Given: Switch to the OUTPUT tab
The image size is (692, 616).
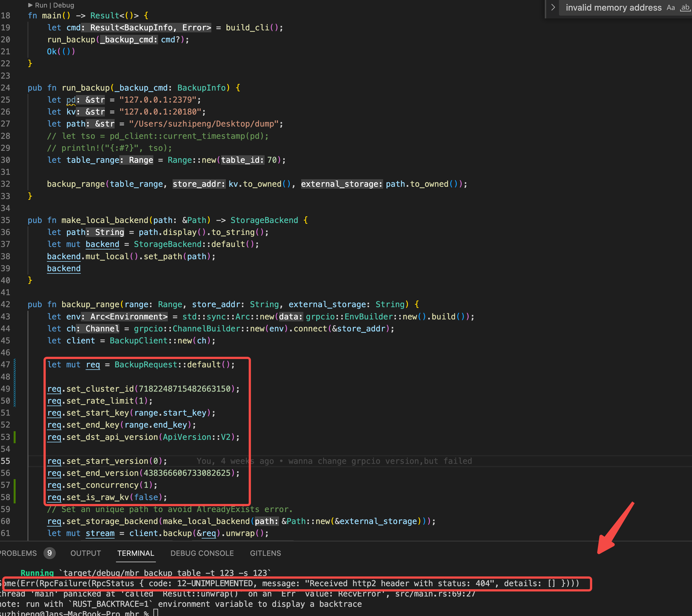Looking at the screenshot, I should [85, 553].
